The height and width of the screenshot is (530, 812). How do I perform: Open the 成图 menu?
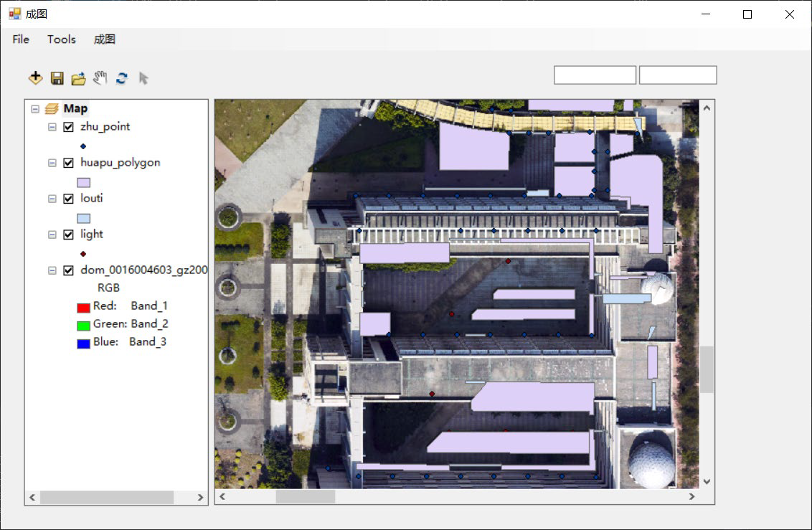(104, 39)
